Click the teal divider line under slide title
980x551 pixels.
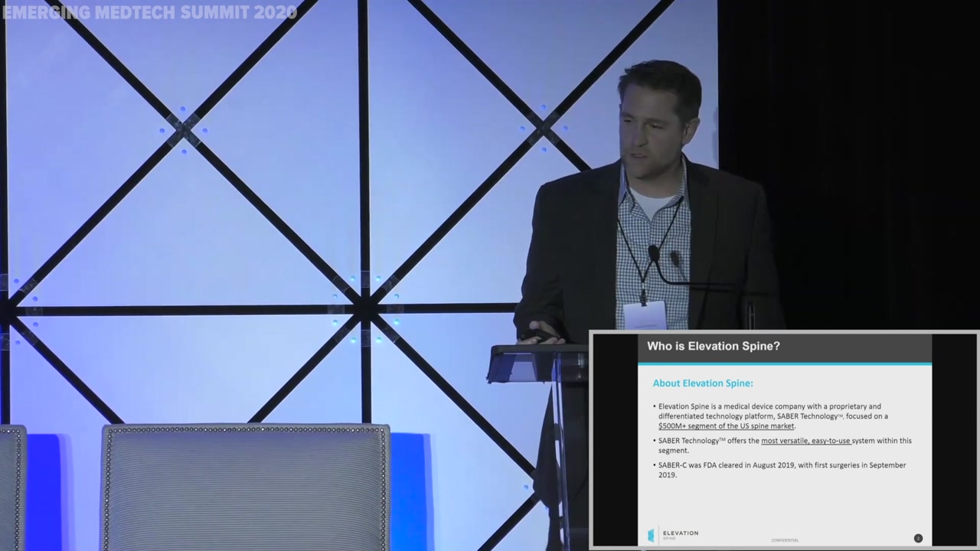pos(785,364)
